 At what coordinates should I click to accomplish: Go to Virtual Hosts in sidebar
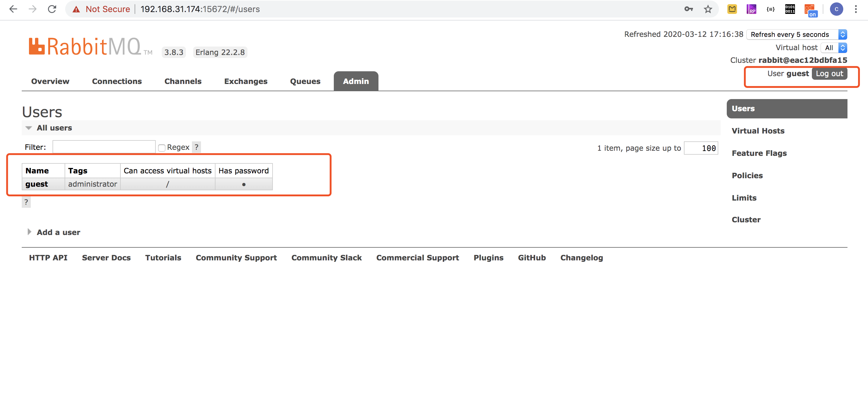pos(758,131)
